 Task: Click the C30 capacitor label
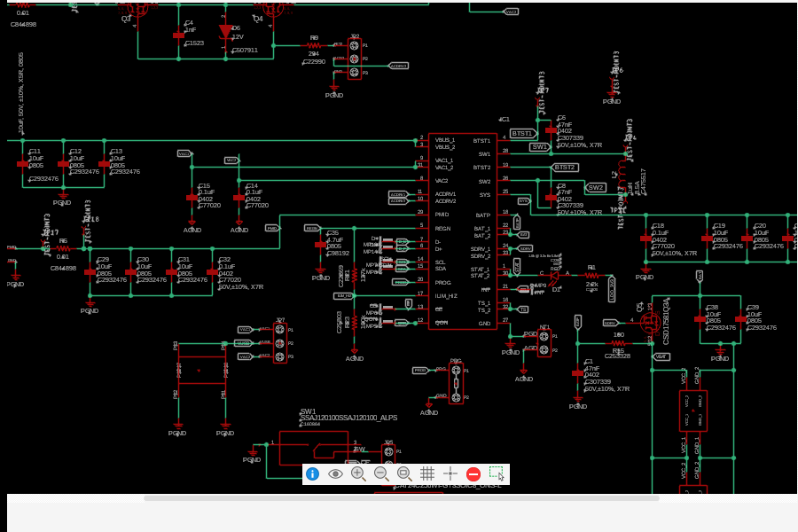pyautogui.click(x=143, y=260)
